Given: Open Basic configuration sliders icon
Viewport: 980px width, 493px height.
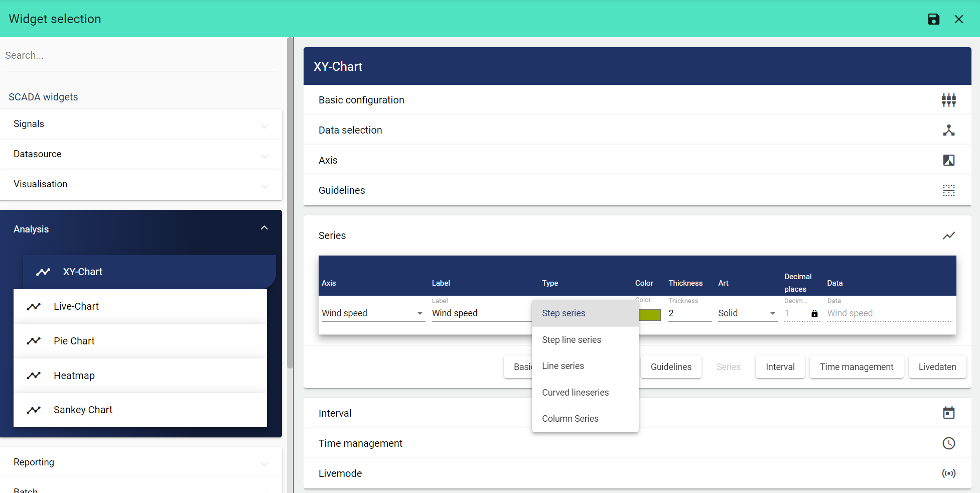Looking at the screenshot, I should coord(948,100).
